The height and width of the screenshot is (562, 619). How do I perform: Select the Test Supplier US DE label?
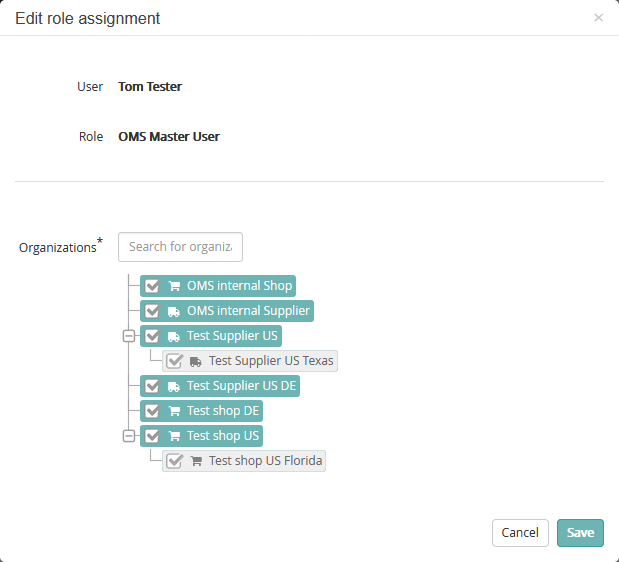242,386
